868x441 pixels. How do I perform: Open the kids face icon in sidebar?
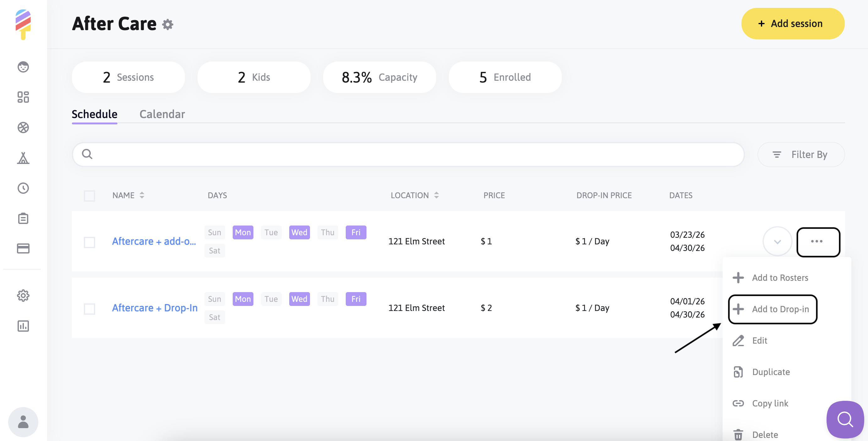[23, 67]
